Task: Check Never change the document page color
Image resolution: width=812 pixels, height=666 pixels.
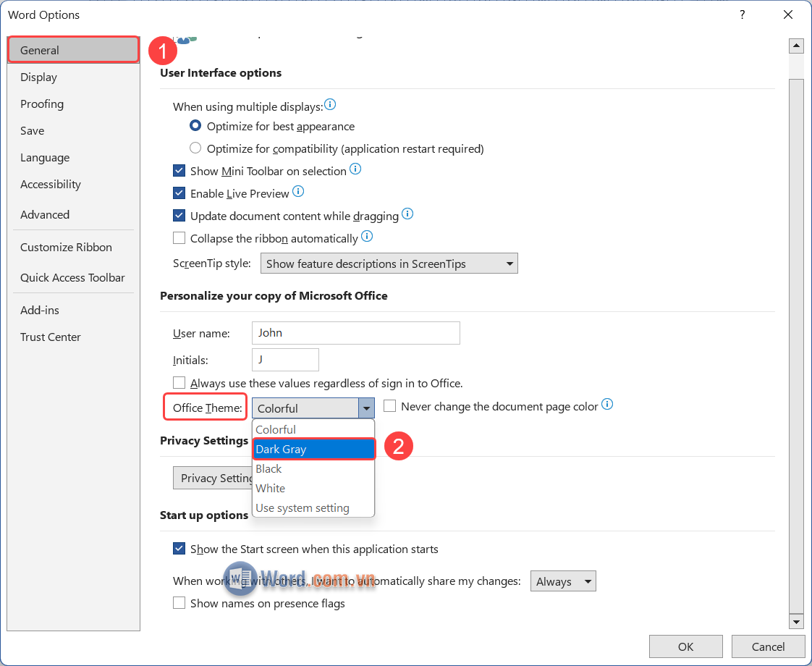Action: click(390, 406)
